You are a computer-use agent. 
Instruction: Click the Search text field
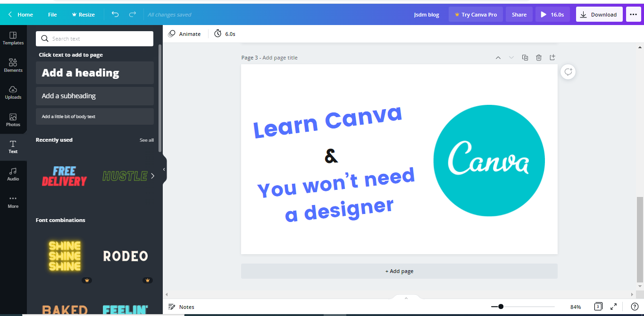pyautogui.click(x=94, y=39)
